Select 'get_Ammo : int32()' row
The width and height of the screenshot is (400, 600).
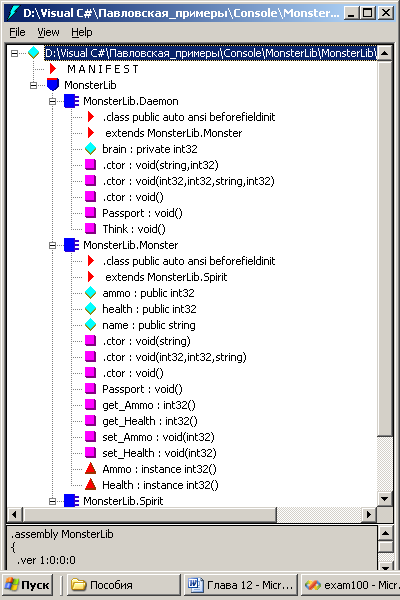149,405
